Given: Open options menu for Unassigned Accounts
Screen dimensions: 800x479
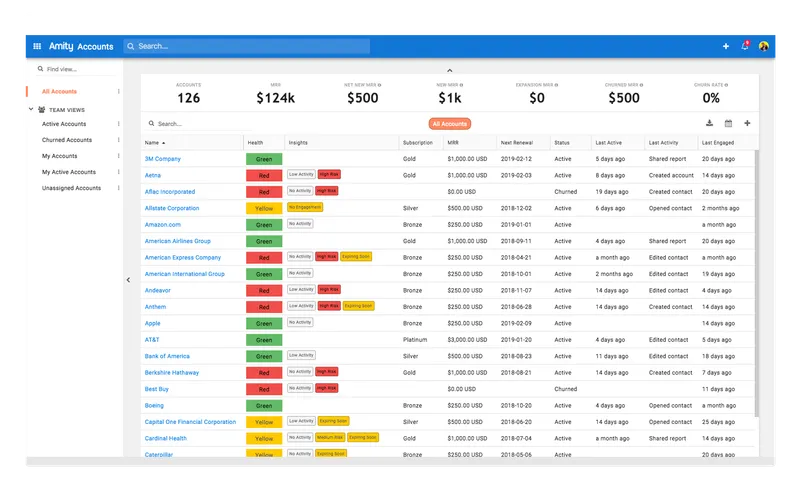Looking at the screenshot, I should [x=118, y=188].
